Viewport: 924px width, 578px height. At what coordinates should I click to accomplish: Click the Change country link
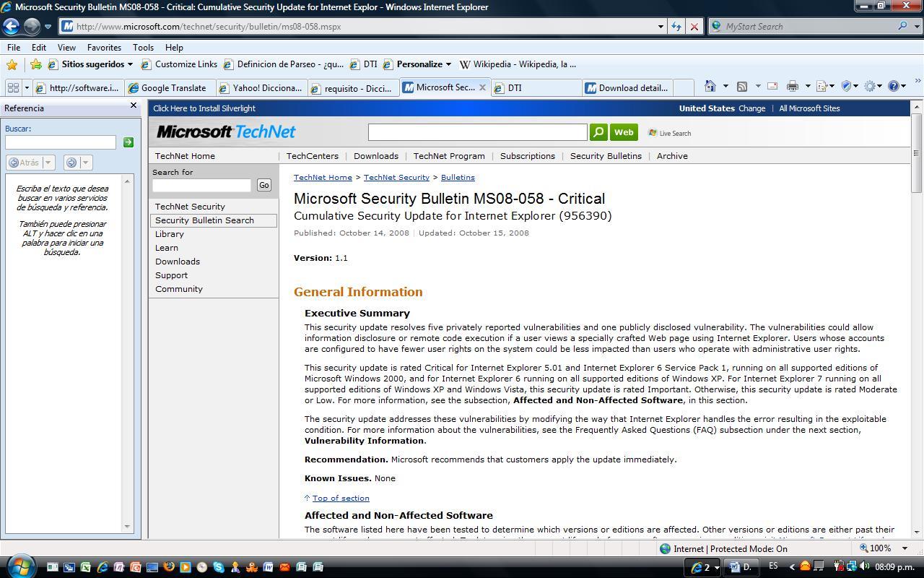tap(751, 108)
